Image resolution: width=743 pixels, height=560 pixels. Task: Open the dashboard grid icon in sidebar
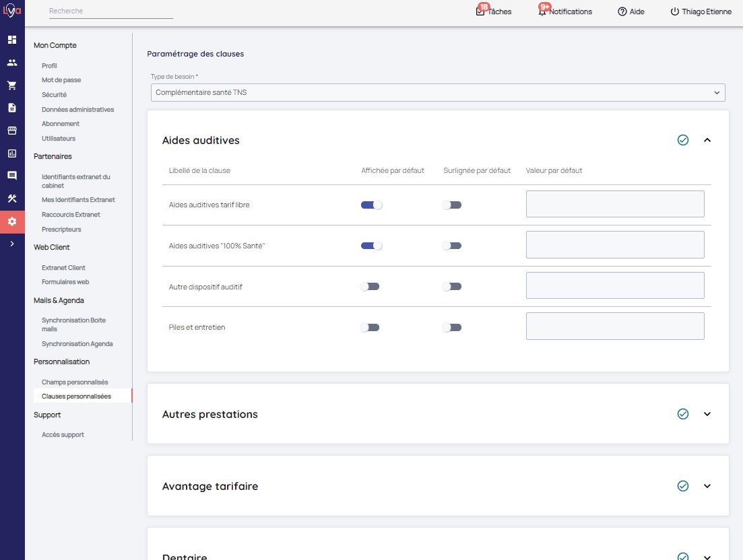(12, 40)
